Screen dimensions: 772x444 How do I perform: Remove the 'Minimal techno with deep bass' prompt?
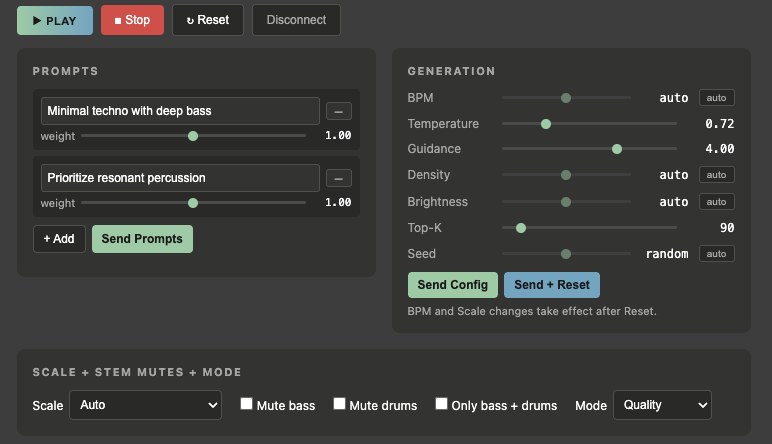coord(339,111)
